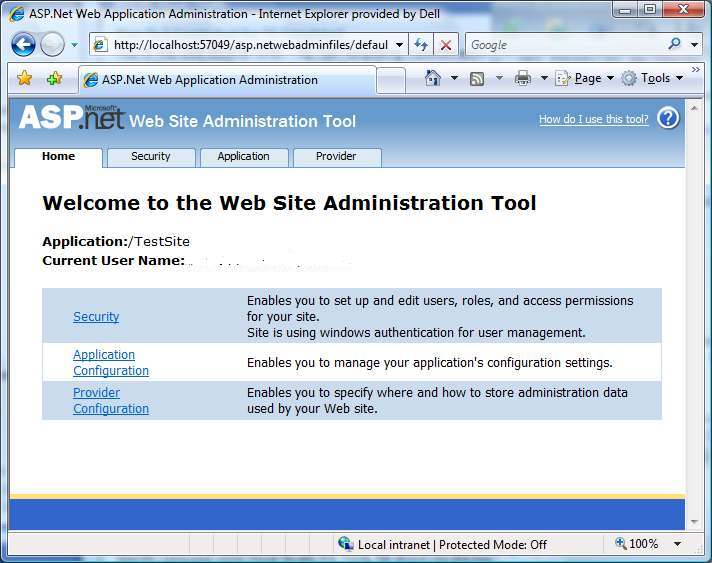Expand the Print options dropdown arrow
Screen dimensions: 712x563
click(544, 78)
